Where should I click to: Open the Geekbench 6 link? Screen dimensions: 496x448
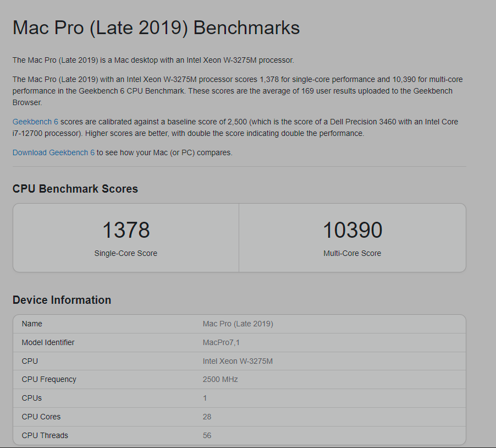[x=35, y=122]
